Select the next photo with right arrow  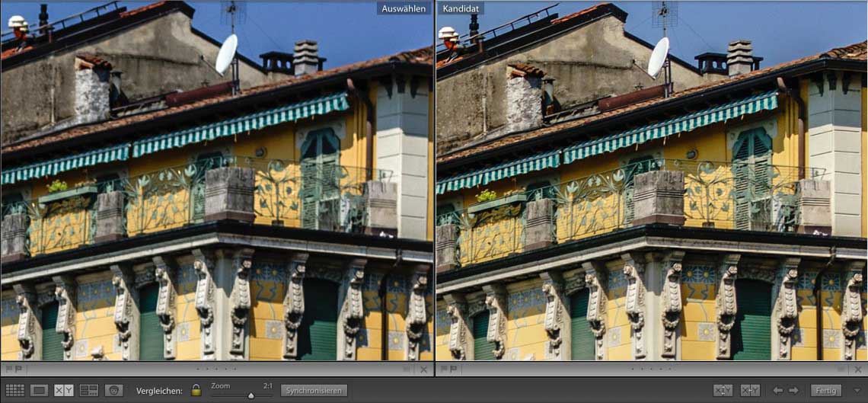click(793, 390)
